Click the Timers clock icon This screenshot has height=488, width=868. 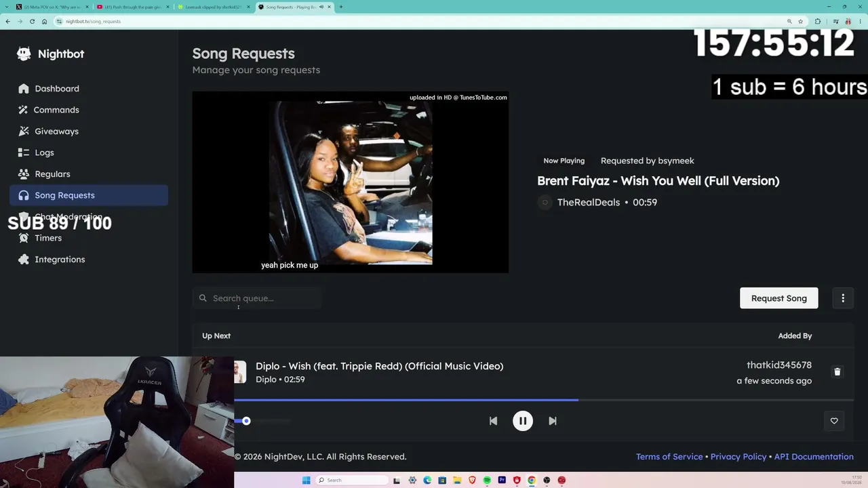coord(24,238)
